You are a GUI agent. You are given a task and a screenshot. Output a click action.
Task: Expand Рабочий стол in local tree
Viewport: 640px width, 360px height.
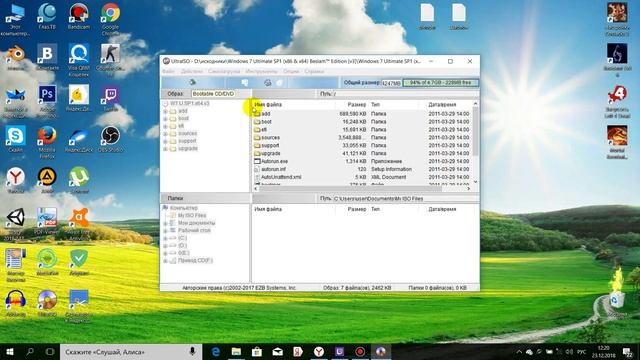pyautogui.click(x=165, y=231)
